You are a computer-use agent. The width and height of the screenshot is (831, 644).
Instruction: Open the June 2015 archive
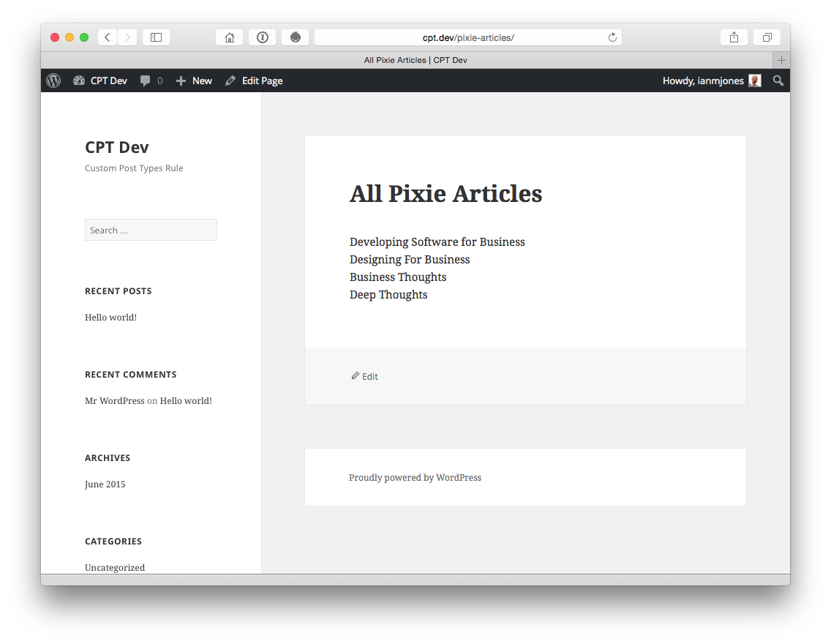click(105, 484)
